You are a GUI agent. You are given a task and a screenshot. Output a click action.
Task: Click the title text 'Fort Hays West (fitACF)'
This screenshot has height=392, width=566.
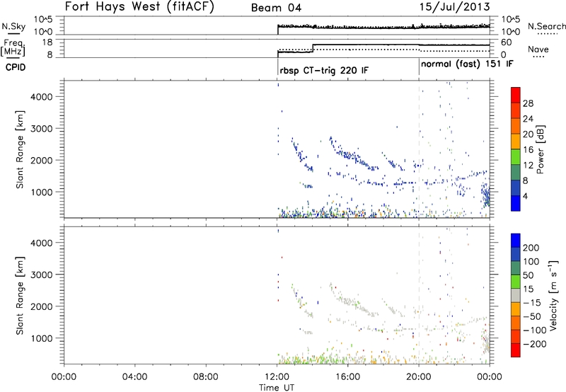(x=139, y=6)
